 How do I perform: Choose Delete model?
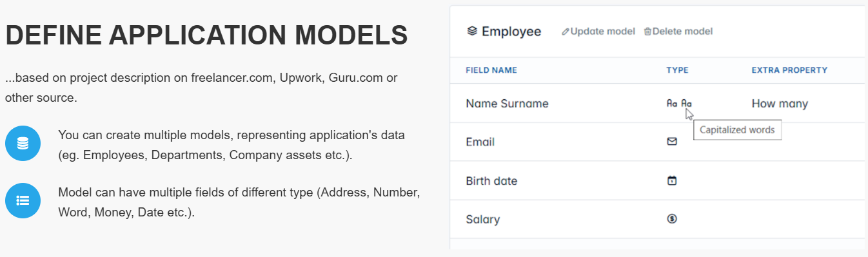[678, 32]
